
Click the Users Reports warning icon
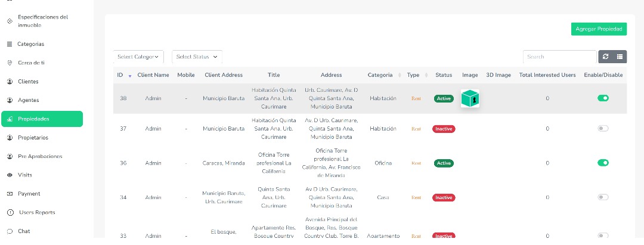[10, 213]
